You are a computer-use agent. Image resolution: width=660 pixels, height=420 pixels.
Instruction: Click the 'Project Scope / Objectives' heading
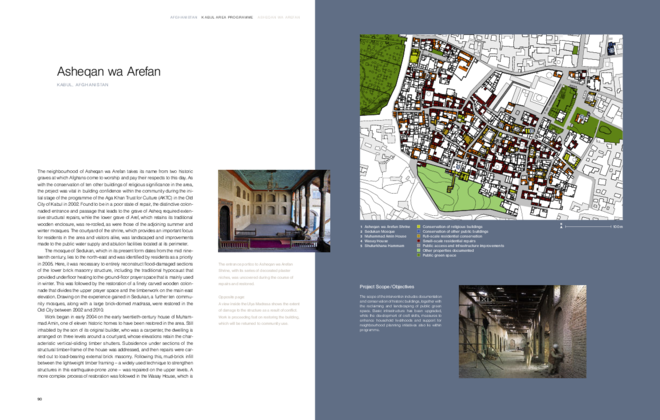(x=387, y=287)
